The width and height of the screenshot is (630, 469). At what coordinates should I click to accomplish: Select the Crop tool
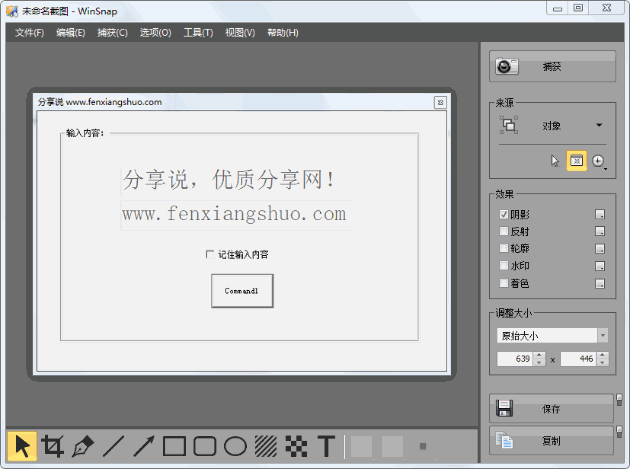click(x=54, y=446)
